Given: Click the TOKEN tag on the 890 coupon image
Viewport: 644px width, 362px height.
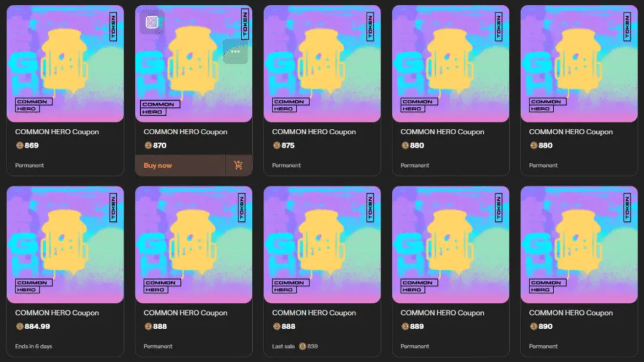Looking at the screenshot, I should click(627, 208).
